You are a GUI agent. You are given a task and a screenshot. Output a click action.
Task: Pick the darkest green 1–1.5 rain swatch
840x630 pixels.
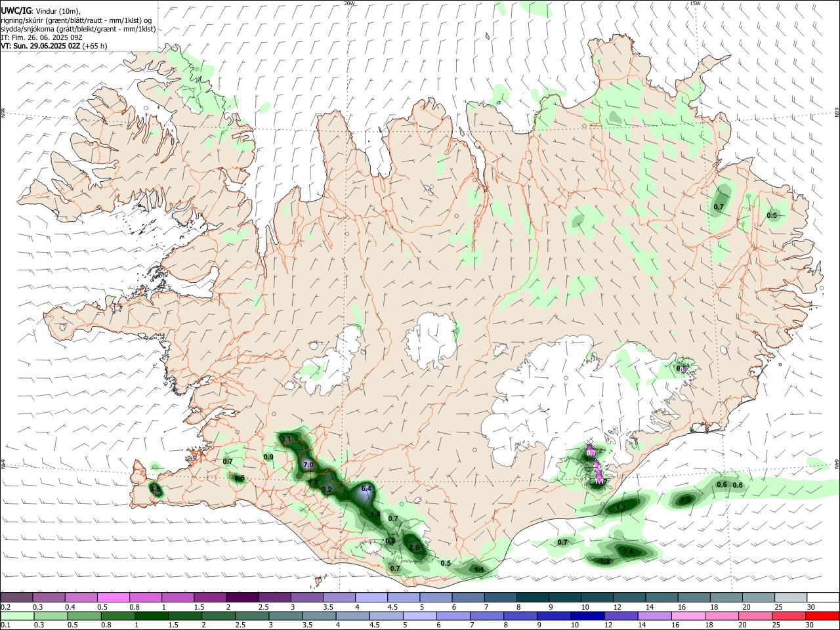[151, 616]
